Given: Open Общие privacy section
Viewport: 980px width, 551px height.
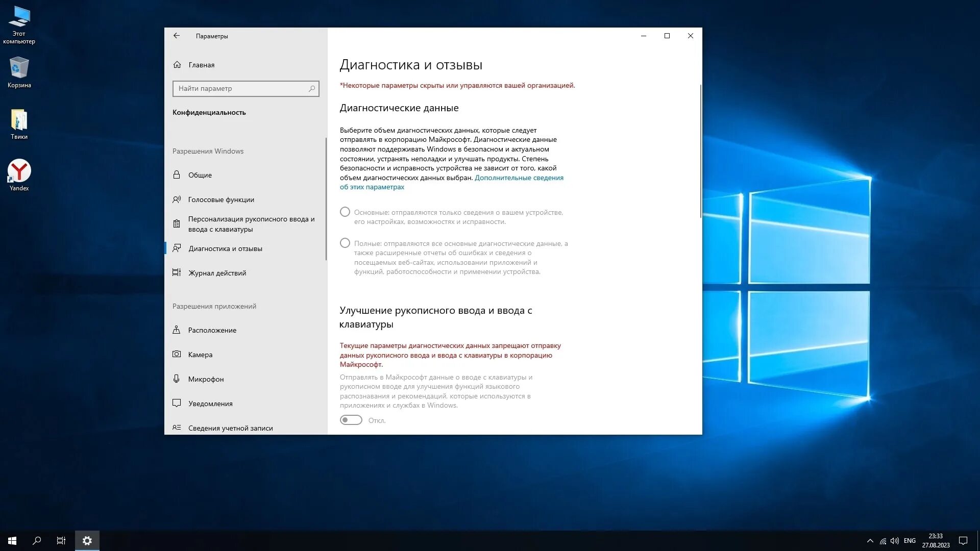Looking at the screenshot, I should coord(245,175).
